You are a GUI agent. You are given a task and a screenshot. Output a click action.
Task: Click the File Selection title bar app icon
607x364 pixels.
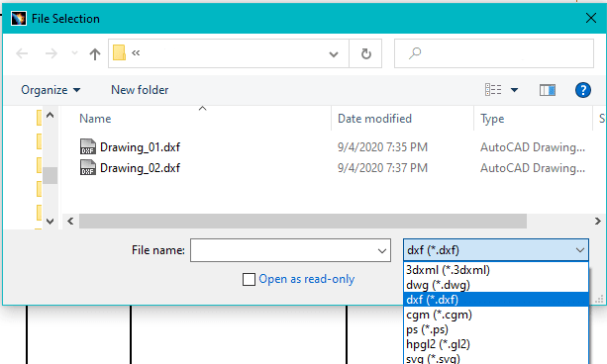tap(19, 18)
